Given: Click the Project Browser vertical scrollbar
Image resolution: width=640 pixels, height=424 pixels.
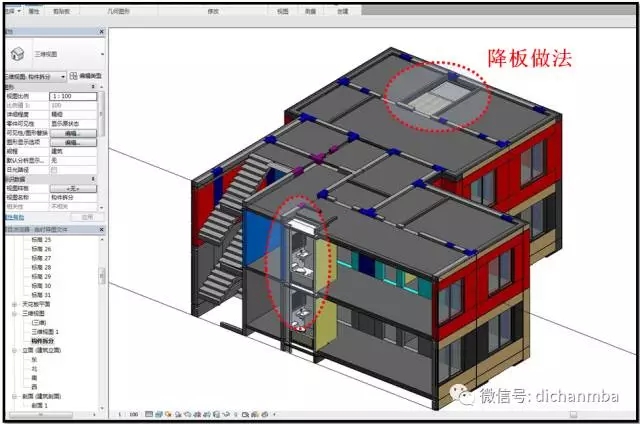Looking at the screenshot, I should click(101, 277).
